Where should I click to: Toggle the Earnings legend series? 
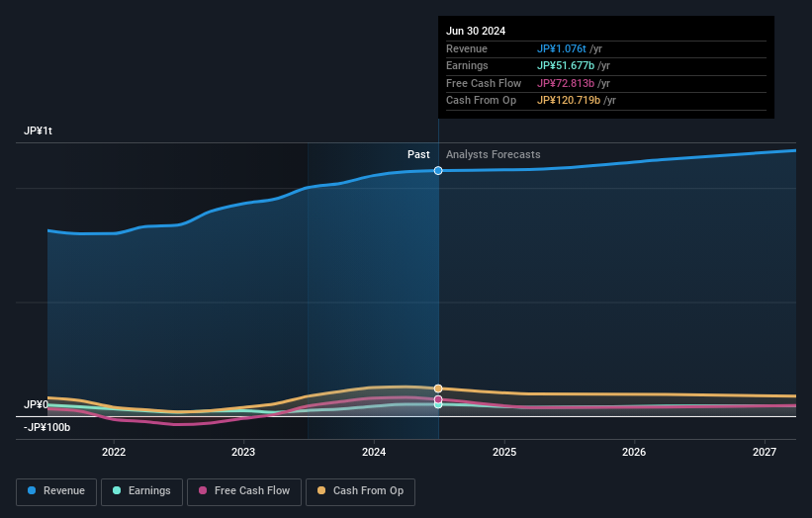141,491
